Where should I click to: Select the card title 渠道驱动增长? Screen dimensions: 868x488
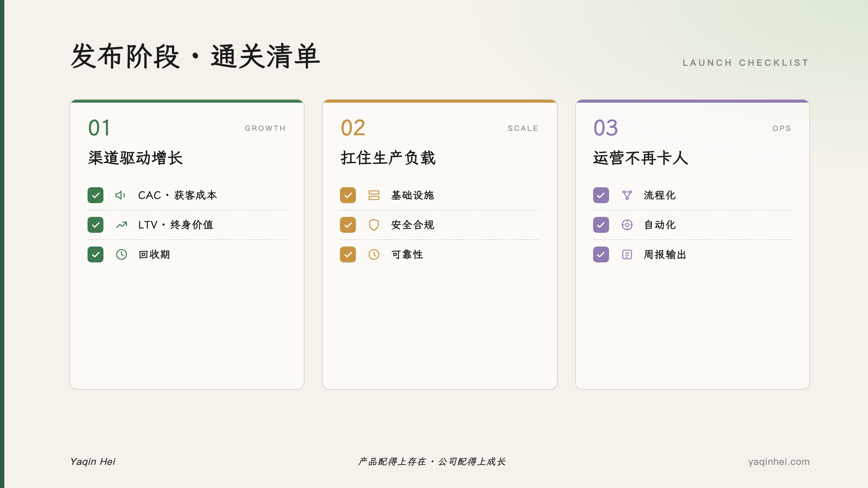pos(136,158)
